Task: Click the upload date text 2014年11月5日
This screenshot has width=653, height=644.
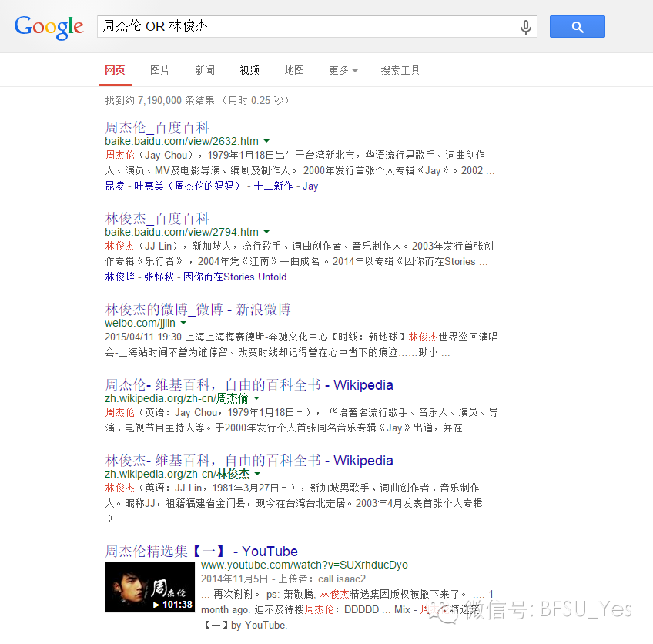Action: 234,579
